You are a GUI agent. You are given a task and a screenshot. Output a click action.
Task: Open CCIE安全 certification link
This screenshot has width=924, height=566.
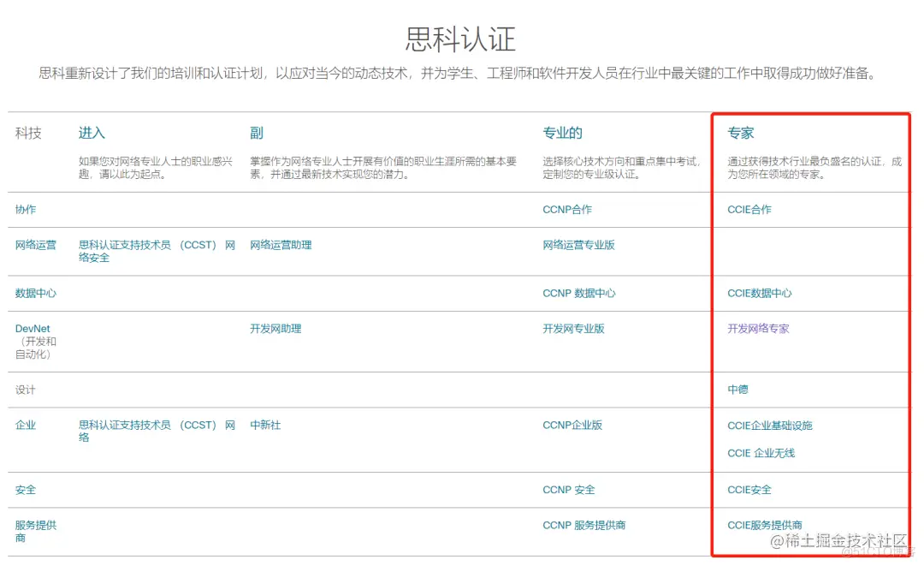point(749,491)
